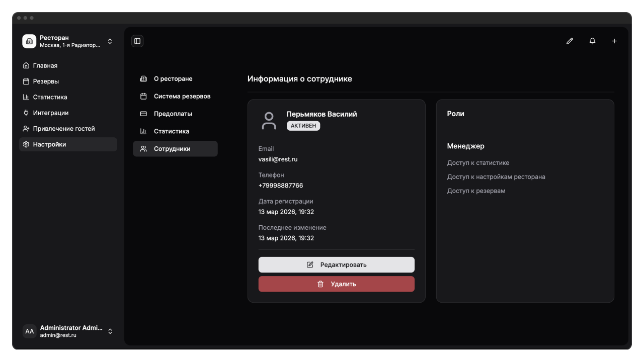The width and height of the screenshot is (644, 362).
Task: Open Интеграции section
Action: coord(50,113)
